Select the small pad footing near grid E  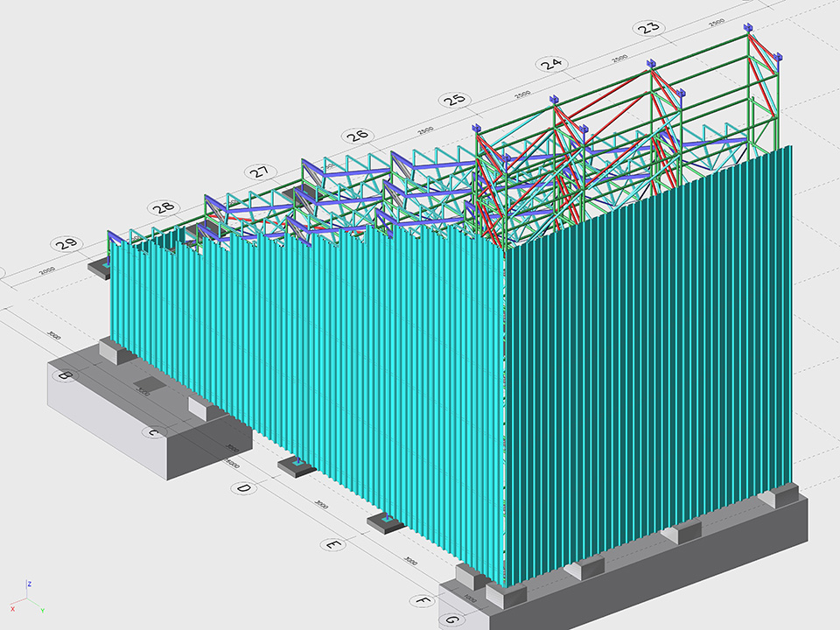(x=385, y=523)
